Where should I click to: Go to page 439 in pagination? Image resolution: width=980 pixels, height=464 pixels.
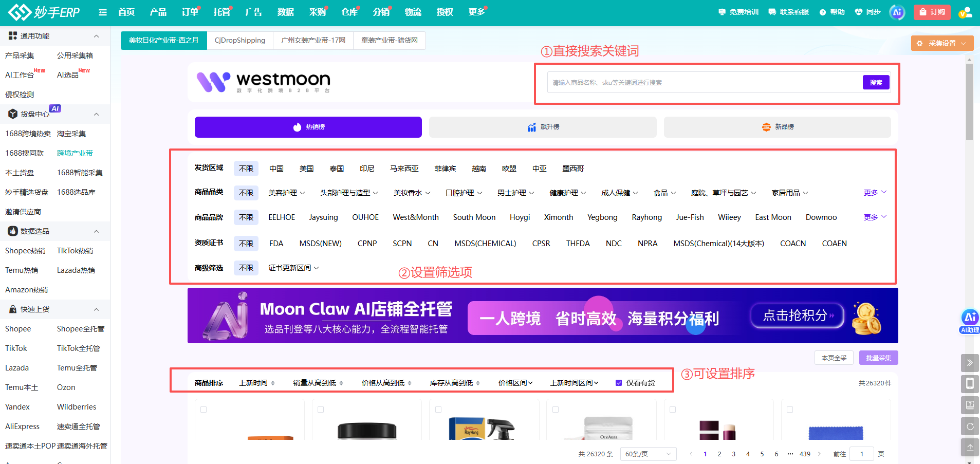805,454
